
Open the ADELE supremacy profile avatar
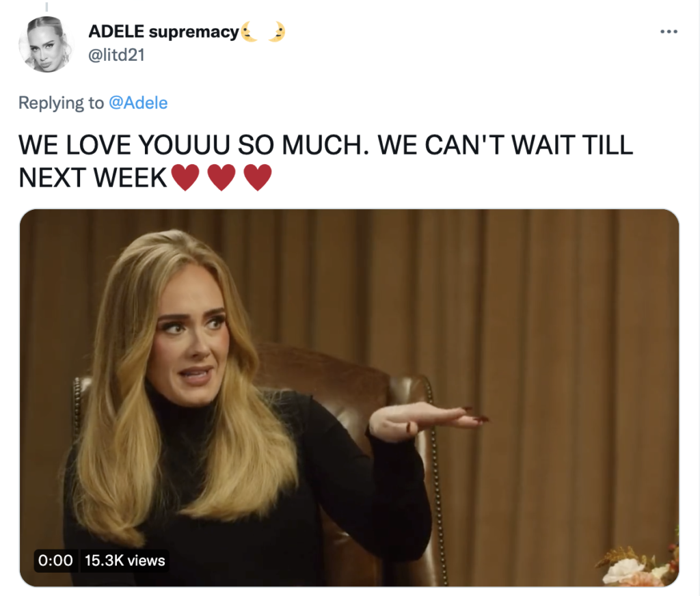[x=45, y=44]
